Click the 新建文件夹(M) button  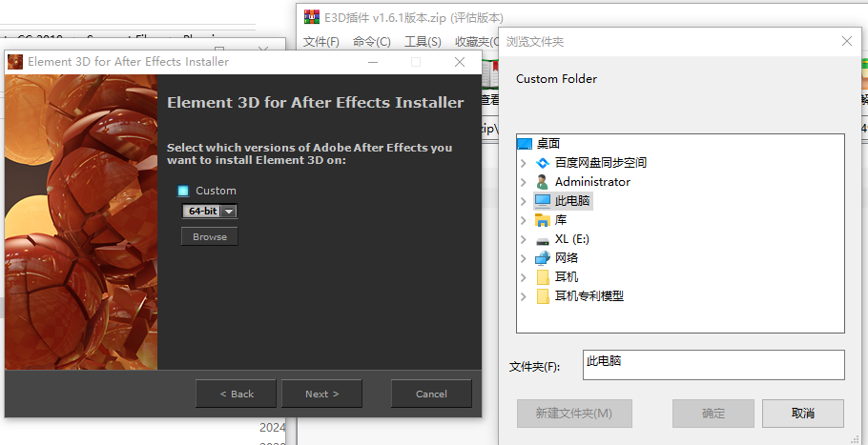tap(574, 414)
